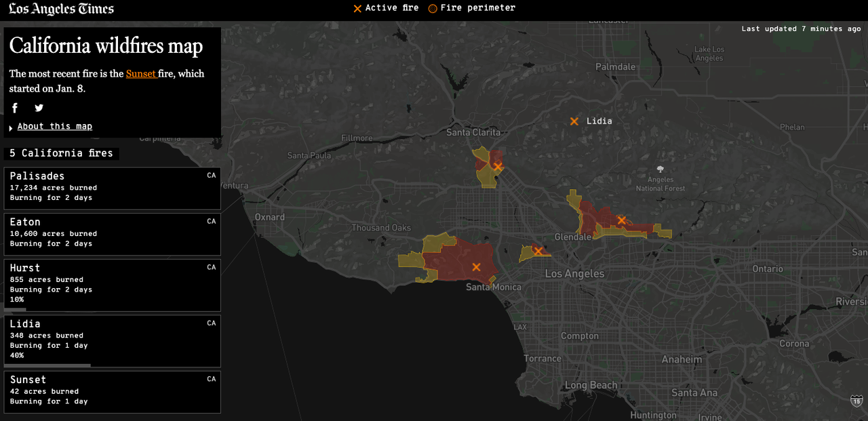Select the Lidia fire list entry
The image size is (868, 421).
click(x=112, y=340)
